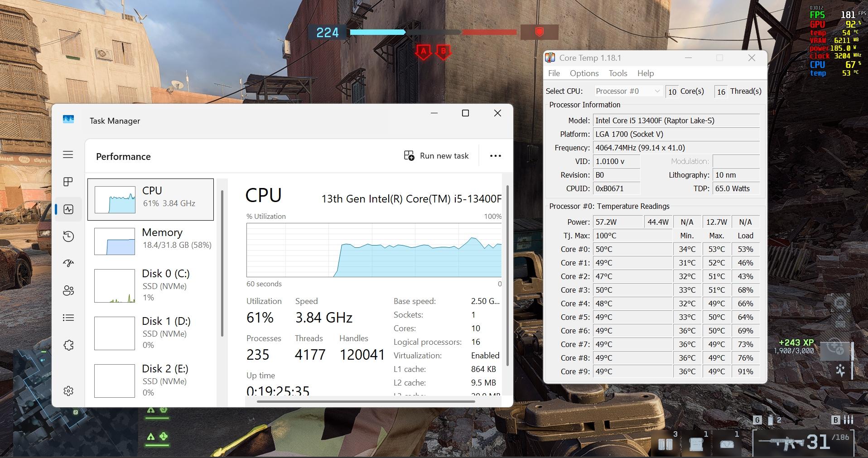Click the Handles count 120041
The width and height of the screenshot is (868, 458).
coord(362,355)
